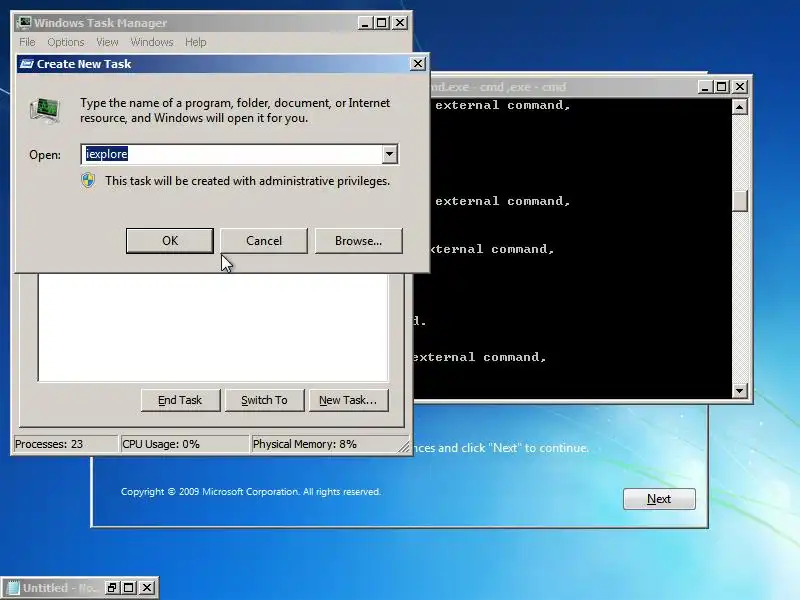Click Switch To in Task Manager

[x=264, y=400]
